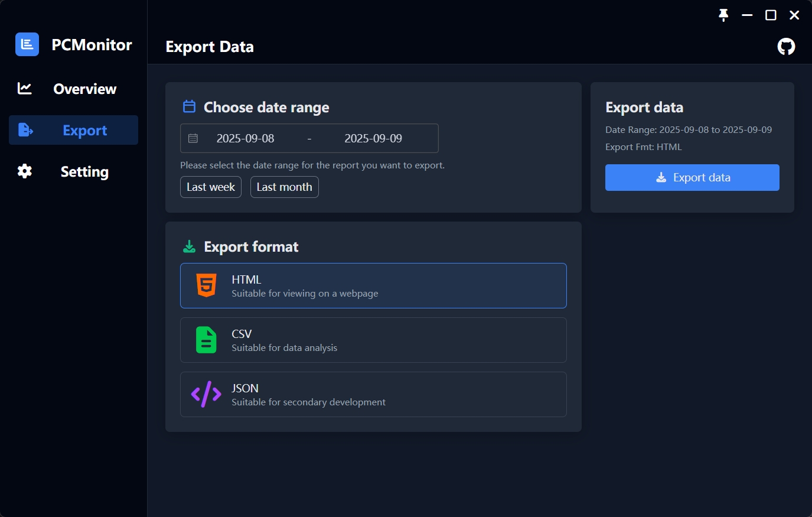
Task: Click the date range help text
Action: coord(312,165)
